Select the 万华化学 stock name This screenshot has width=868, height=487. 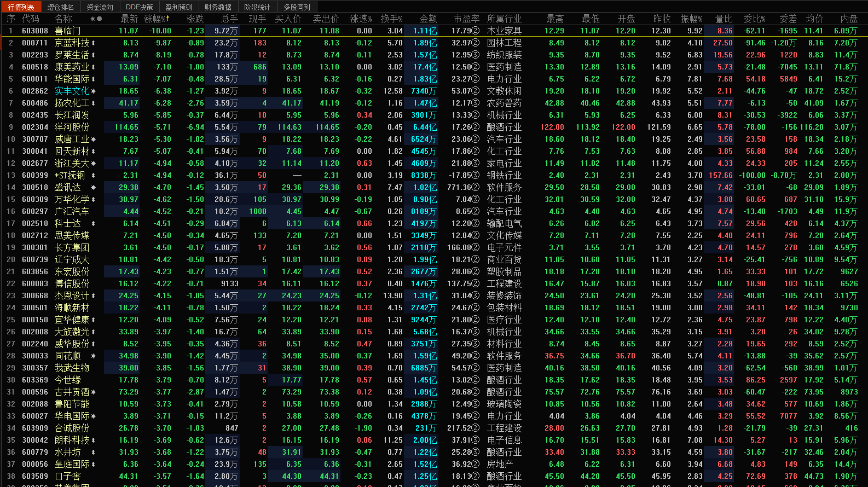coord(72,199)
